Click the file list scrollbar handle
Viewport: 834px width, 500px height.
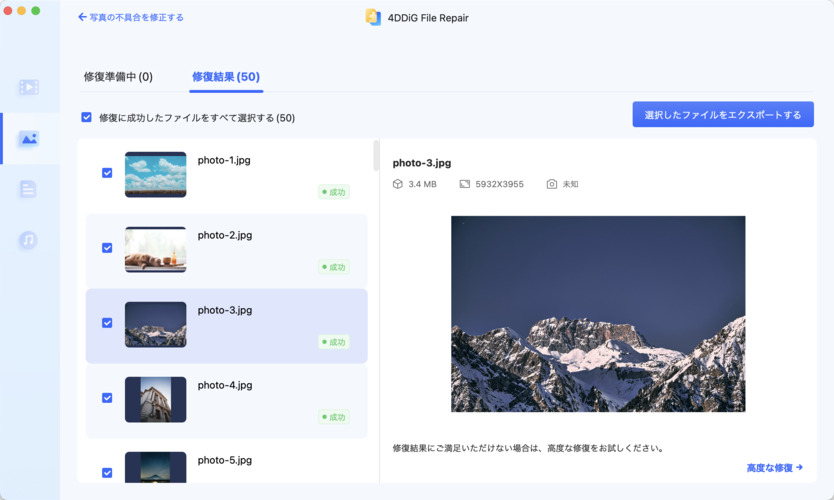point(376,155)
